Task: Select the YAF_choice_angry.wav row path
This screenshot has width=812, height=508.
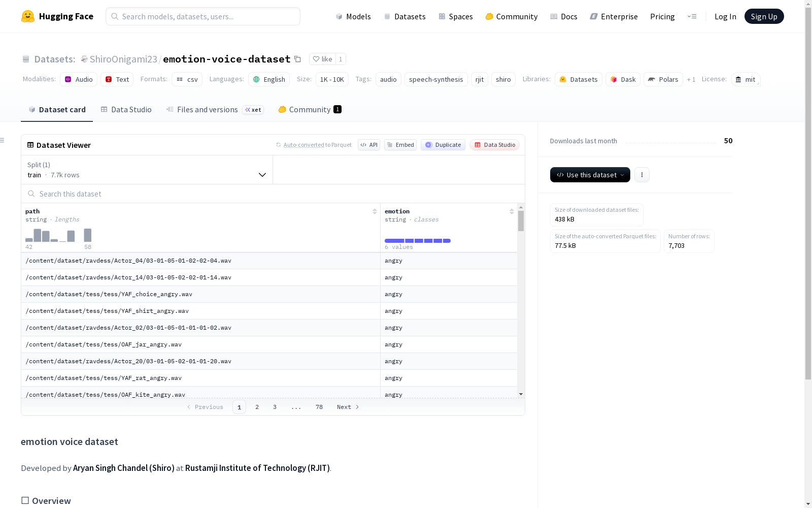Action: [x=109, y=294]
